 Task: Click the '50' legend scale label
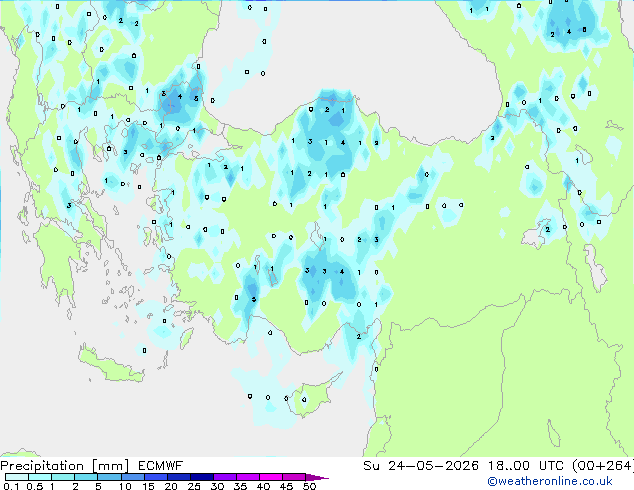pos(309,486)
